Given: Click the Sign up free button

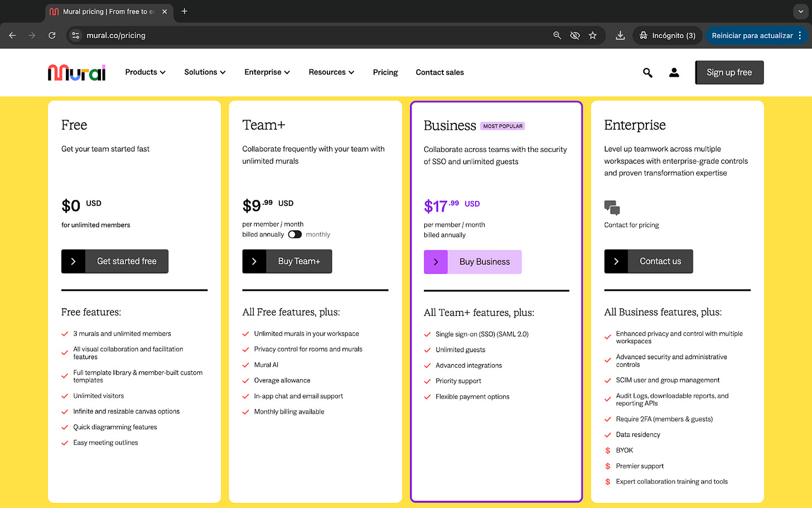Looking at the screenshot, I should (x=729, y=73).
